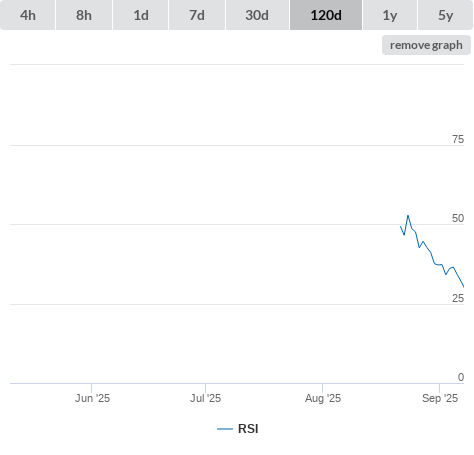Select the 7d range tab
Viewport: 474px width, 455px height.
(197, 15)
